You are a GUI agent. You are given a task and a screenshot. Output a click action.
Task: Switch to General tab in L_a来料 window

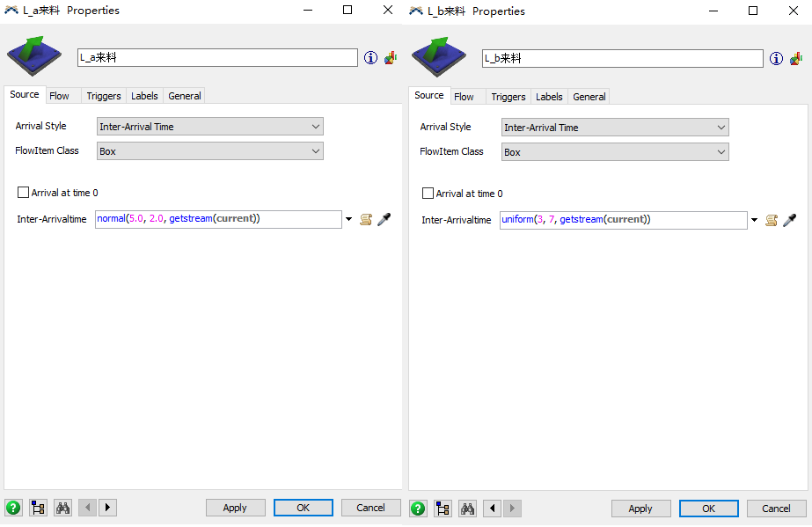click(x=185, y=96)
